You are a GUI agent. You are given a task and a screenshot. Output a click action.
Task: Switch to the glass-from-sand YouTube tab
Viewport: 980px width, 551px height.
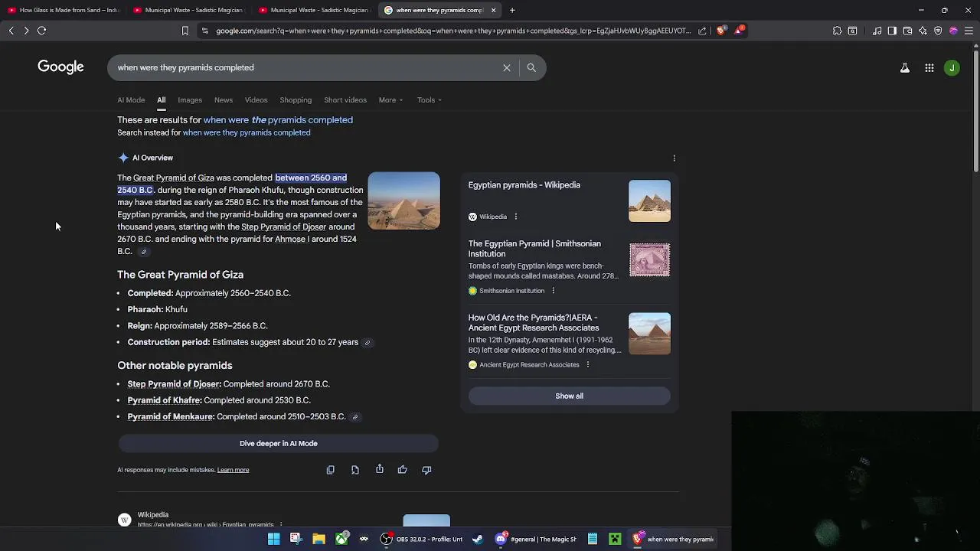[64, 10]
